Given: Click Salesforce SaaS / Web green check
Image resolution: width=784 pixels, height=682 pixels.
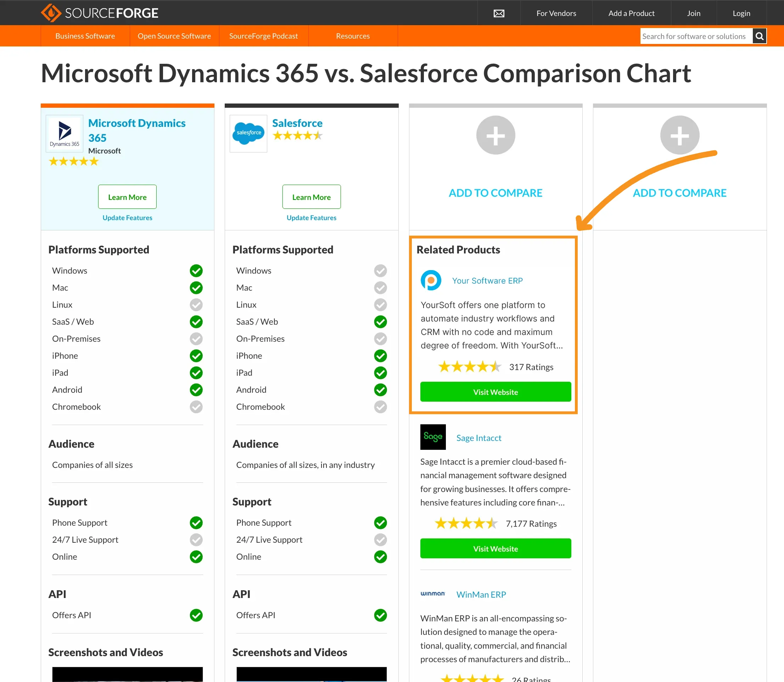Looking at the screenshot, I should click(x=381, y=322).
